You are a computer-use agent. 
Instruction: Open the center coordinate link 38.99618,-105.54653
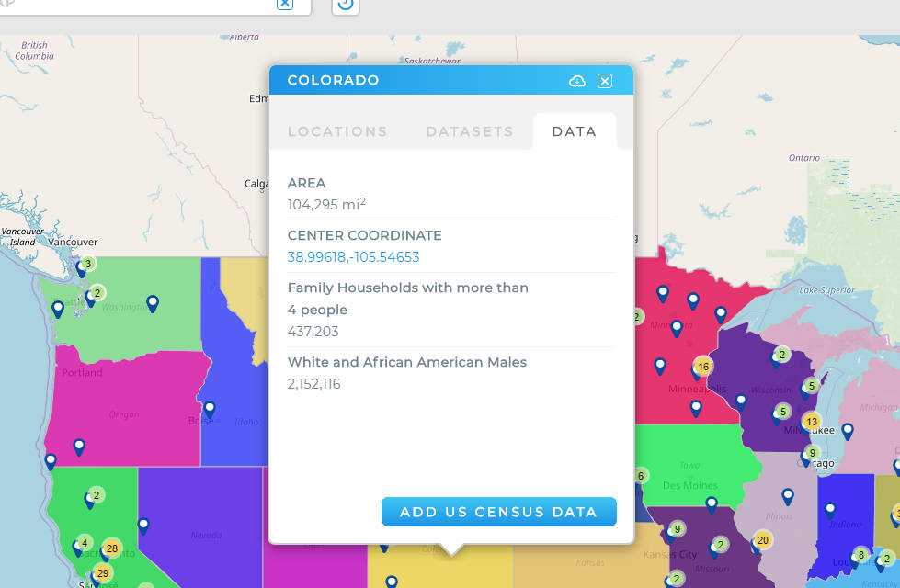tap(354, 257)
